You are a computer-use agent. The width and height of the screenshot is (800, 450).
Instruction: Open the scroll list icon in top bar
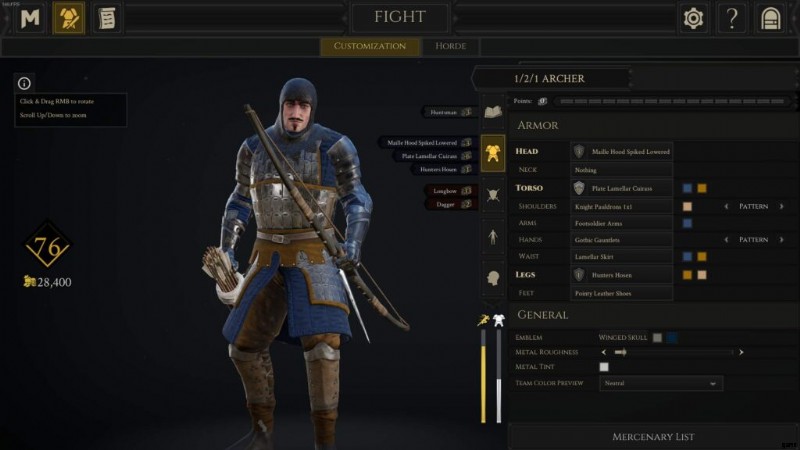[107, 18]
